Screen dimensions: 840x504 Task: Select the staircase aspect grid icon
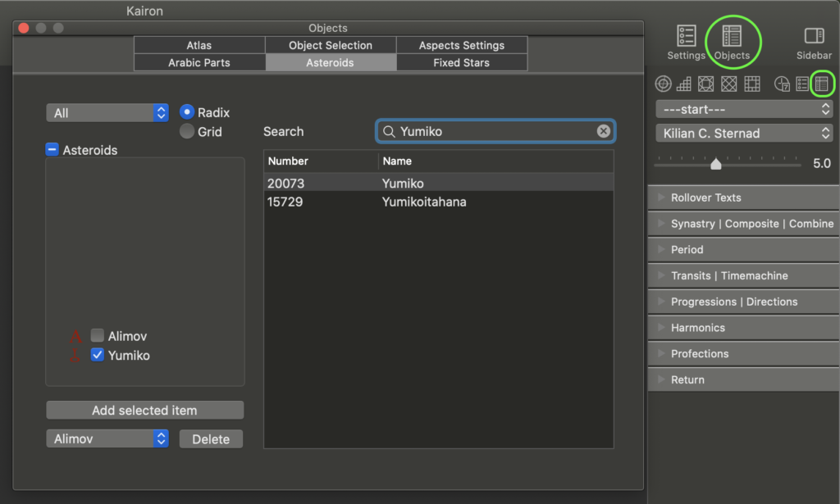point(684,84)
